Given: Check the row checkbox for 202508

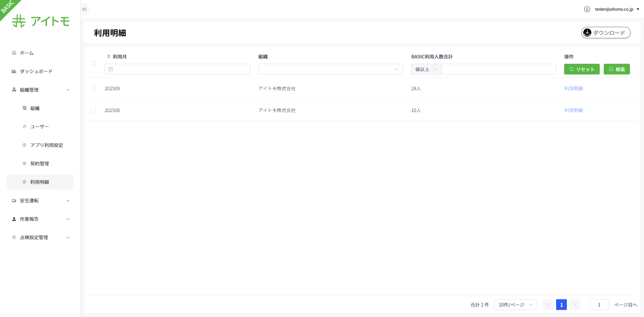Looking at the screenshot, I should coord(94,110).
